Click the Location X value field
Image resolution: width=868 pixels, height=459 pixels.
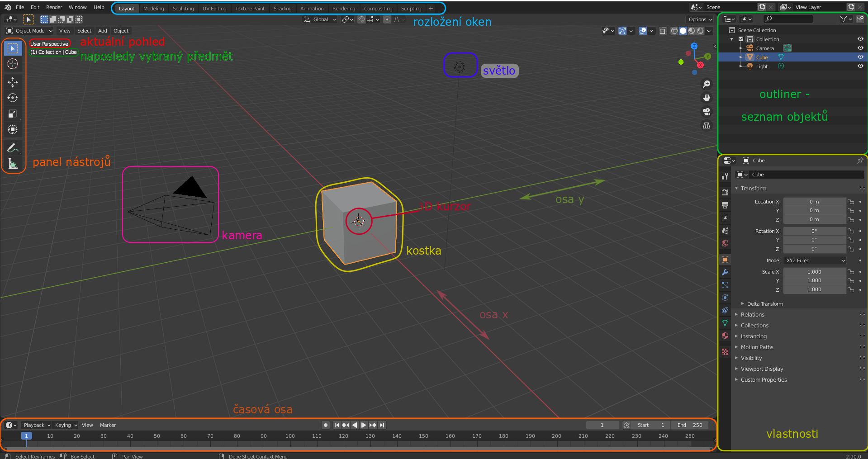[x=814, y=202]
